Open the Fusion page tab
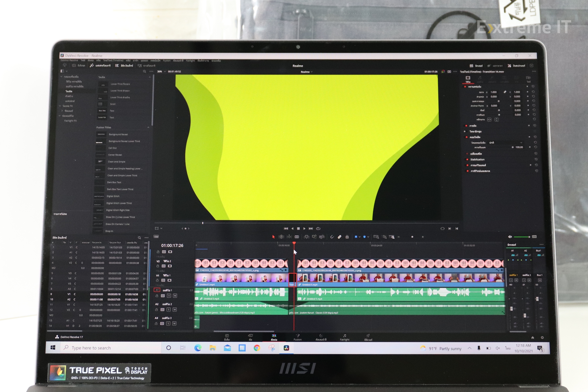This screenshot has height=392, width=588. click(x=298, y=337)
